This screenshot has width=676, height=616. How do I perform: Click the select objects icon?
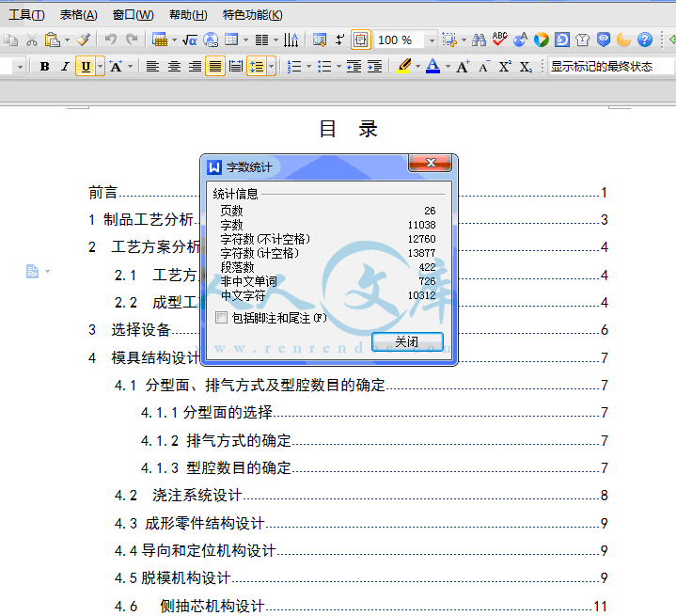tap(449, 40)
